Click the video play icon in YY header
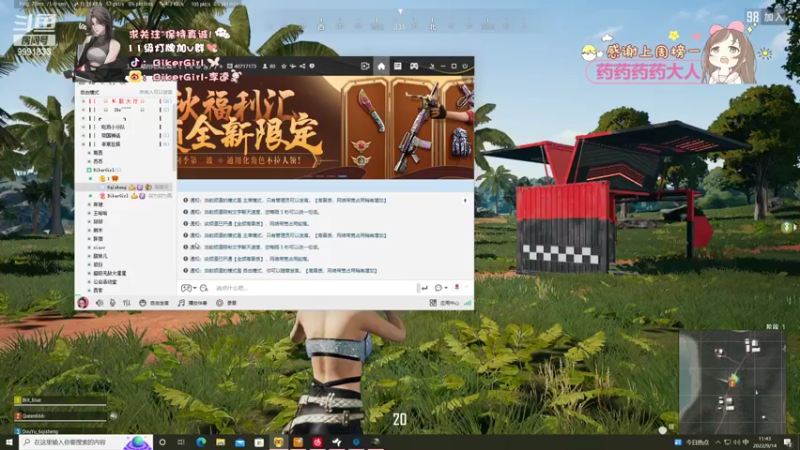 365,66
